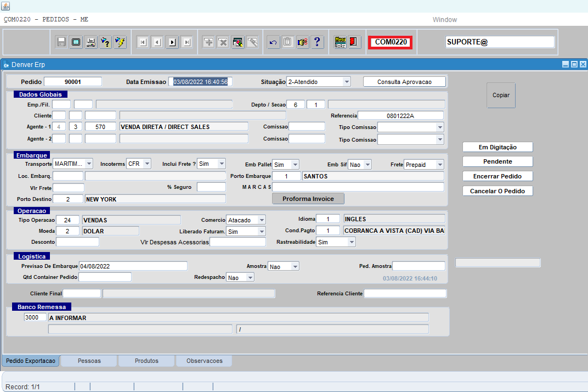The width and height of the screenshot is (588, 392).
Task: Go to the previous record
Action: tap(157, 42)
